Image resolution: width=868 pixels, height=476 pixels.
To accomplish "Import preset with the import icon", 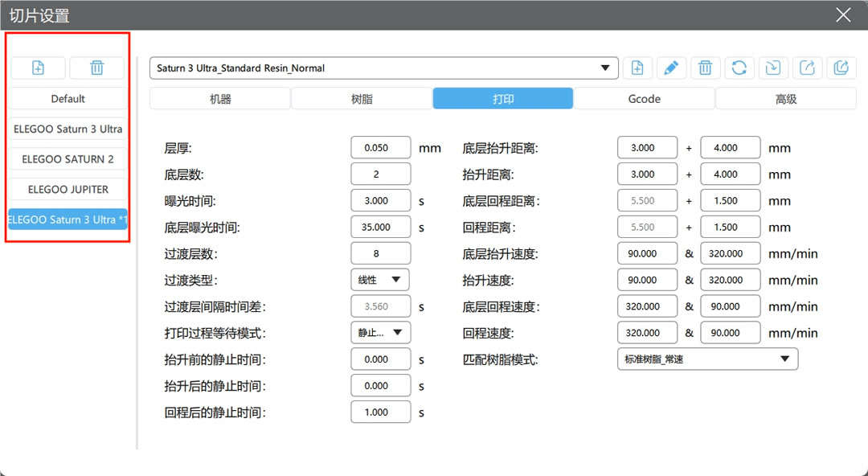I will pyautogui.click(x=773, y=68).
